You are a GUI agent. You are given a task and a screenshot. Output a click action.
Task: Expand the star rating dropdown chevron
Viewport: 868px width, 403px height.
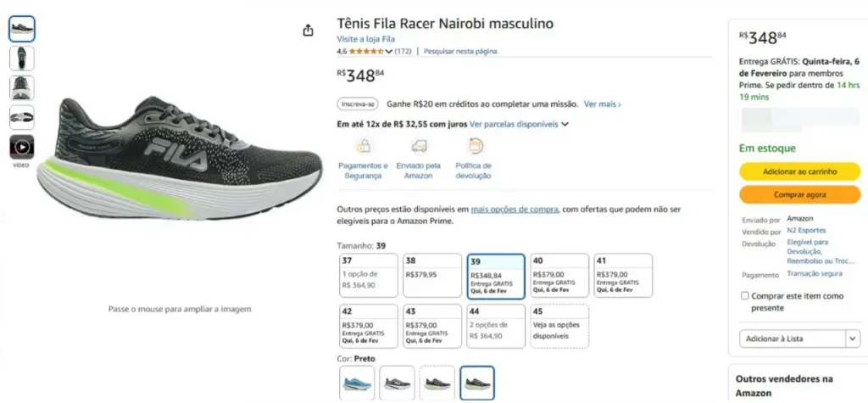[x=388, y=52]
